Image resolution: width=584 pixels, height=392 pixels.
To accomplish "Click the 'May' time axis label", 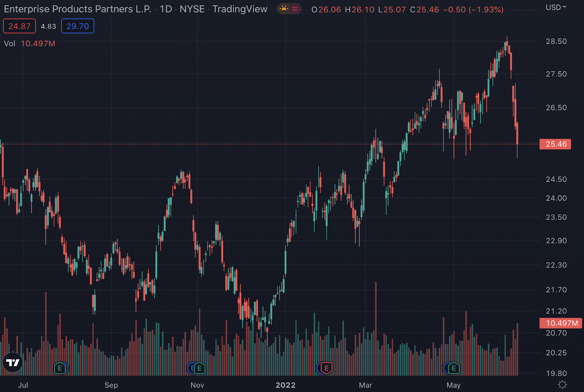I will point(454,385).
